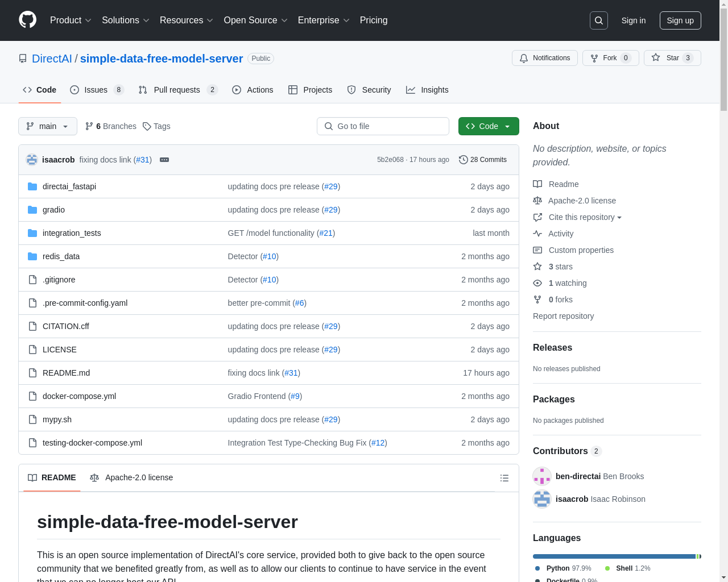728x582 pixels.
Task: Expand the green Code dropdown button
Action: pyautogui.click(x=489, y=126)
